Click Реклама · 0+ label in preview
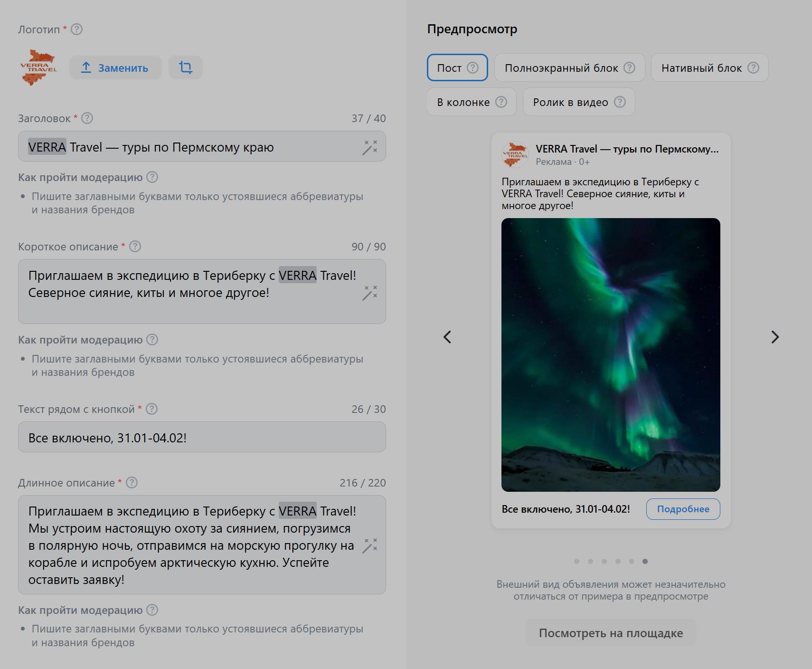The image size is (812, 669). [x=563, y=162]
